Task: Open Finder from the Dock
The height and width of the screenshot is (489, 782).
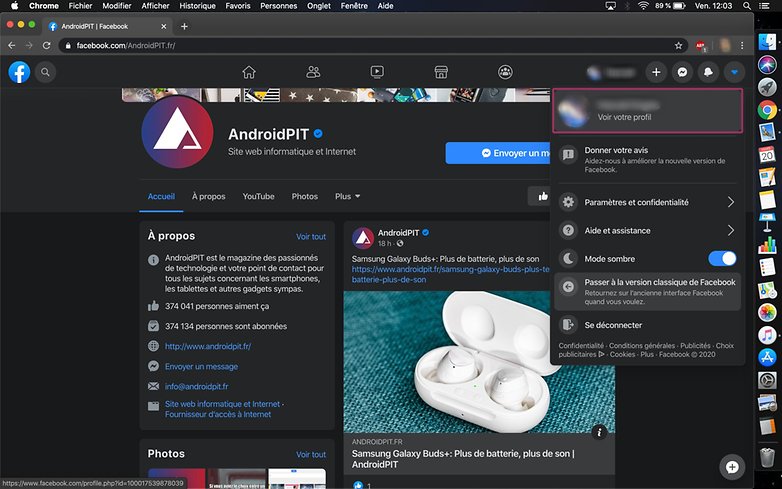Action: click(x=768, y=41)
